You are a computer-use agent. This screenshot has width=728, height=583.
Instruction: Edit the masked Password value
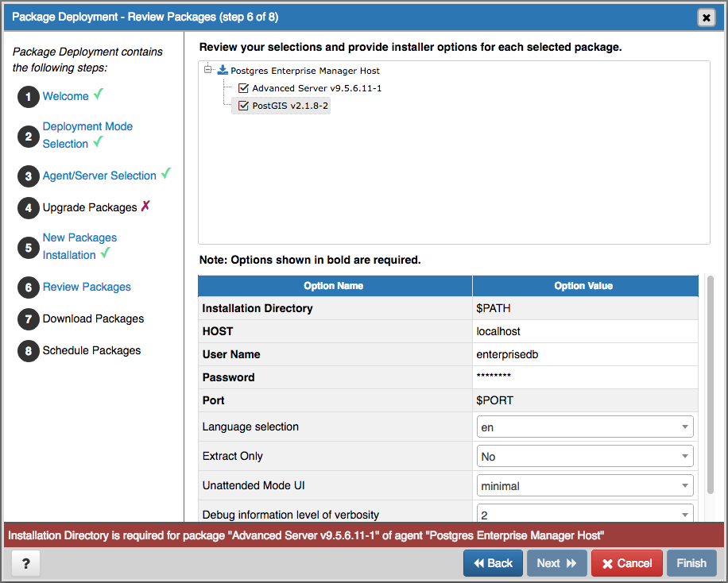point(585,377)
